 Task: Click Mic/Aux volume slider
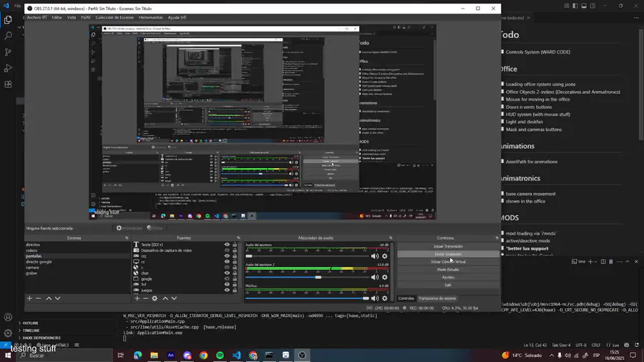[307, 298]
